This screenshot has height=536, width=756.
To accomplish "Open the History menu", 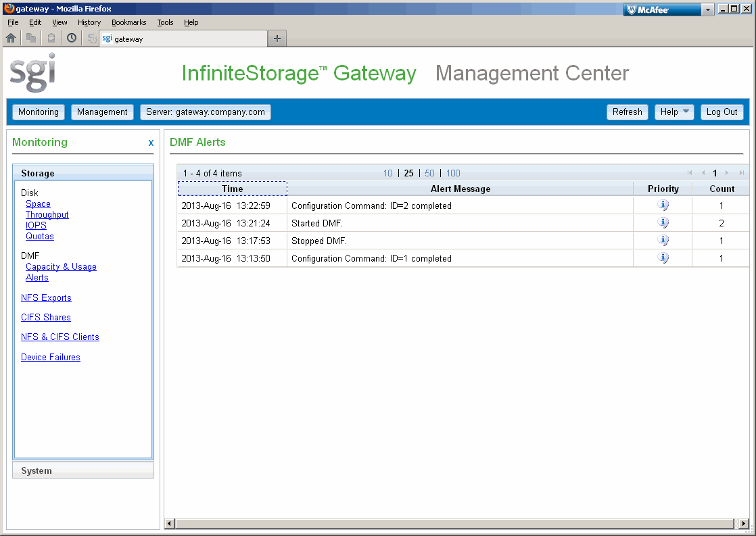I will (x=89, y=22).
